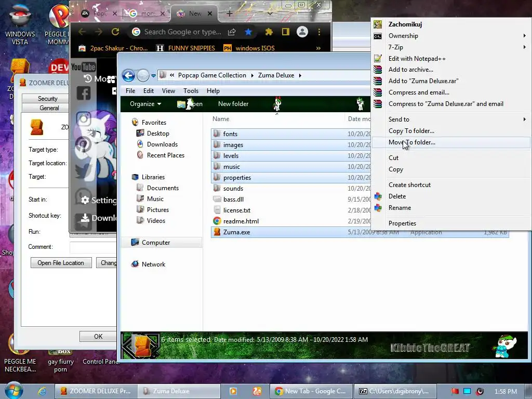Open Favorites in navigation pane
This screenshot has width=532, height=399.
(x=154, y=123)
